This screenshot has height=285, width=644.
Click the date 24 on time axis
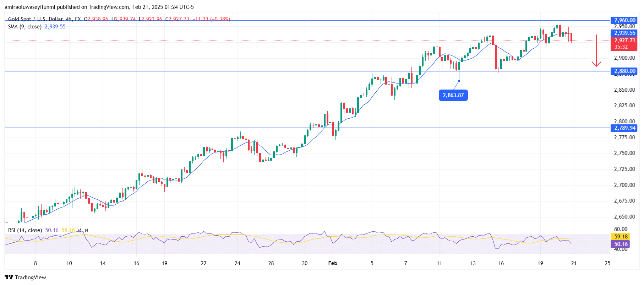point(237,263)
